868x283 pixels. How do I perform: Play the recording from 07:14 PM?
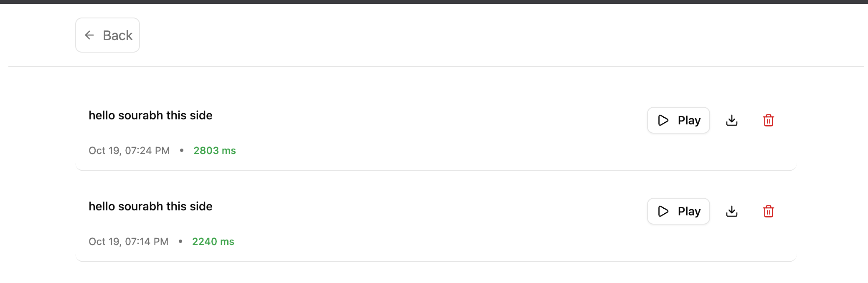[x=678, y=211]
